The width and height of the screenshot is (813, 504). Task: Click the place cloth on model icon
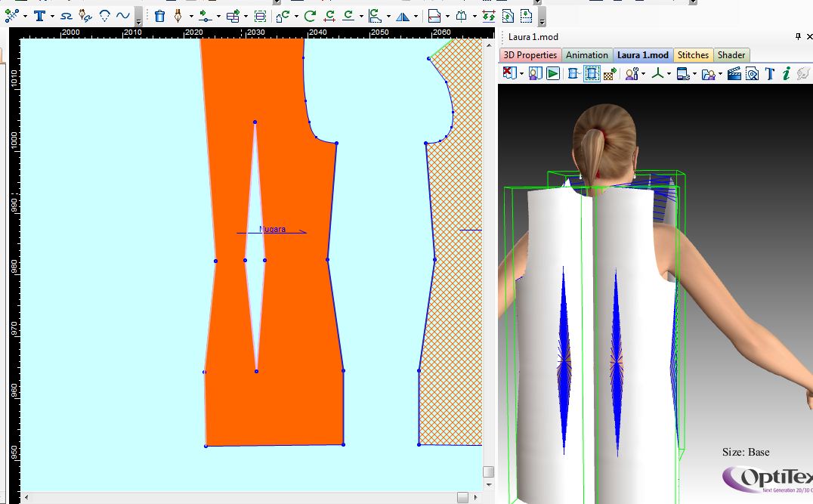(x=535, y=73)
